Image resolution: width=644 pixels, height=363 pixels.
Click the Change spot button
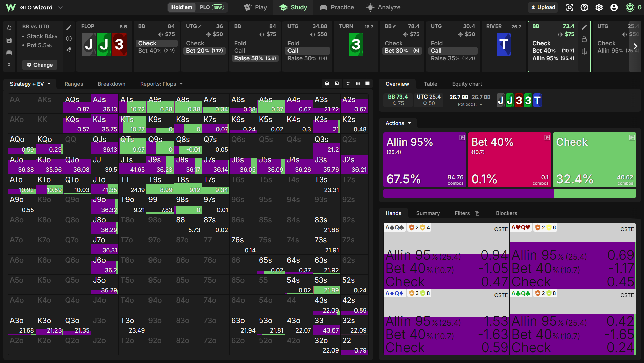tap(40, 65)
